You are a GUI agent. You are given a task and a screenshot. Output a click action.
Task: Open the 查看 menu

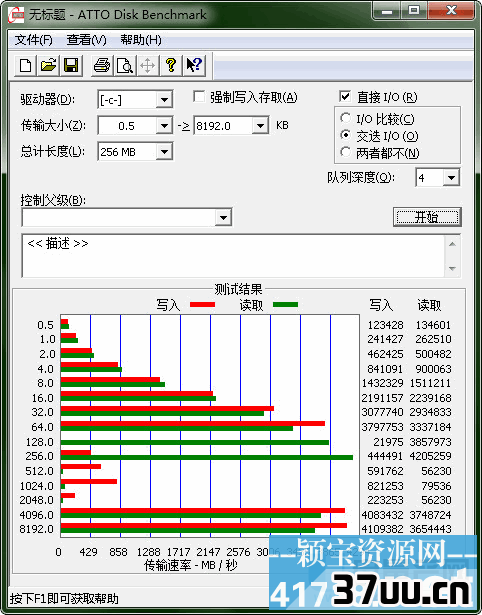pos(86,40)
